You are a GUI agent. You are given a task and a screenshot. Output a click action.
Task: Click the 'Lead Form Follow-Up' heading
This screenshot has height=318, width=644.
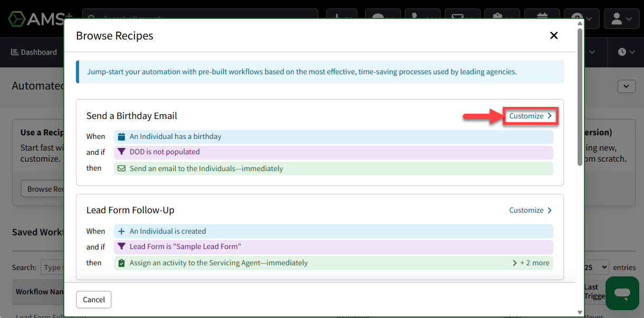point(130,210)
